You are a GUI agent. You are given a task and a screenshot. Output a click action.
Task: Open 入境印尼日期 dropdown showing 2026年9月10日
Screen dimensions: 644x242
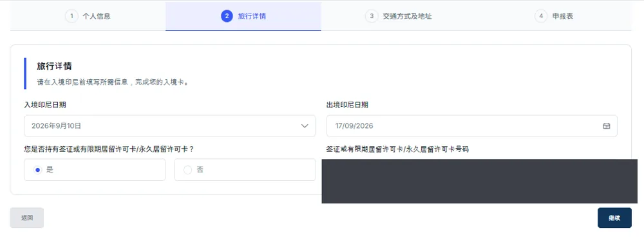coord(169,126)
